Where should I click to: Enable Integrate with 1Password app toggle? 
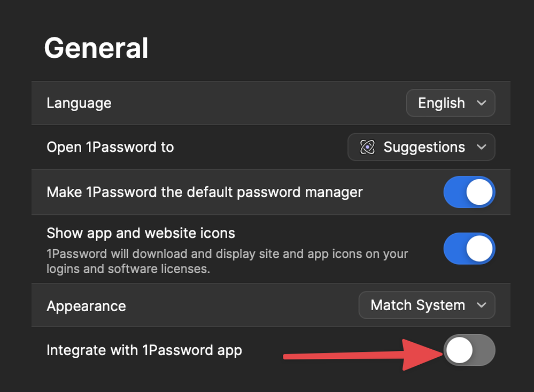[469, 350]
